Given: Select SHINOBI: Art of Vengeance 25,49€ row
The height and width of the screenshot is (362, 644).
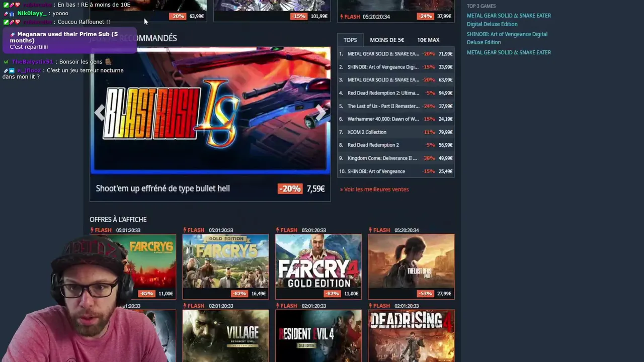Looking at the screenshot, I should (396, 171).
